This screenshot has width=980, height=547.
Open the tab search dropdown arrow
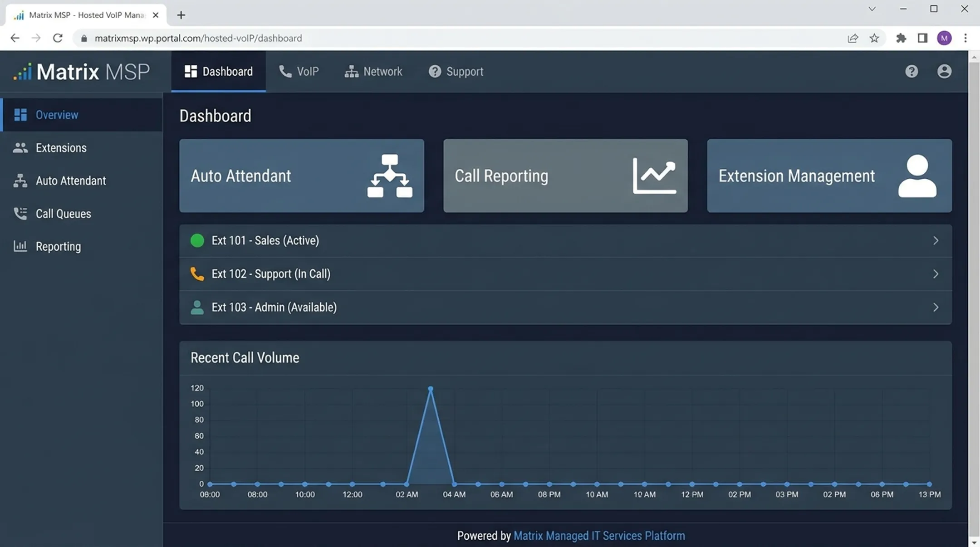point(872,9)
